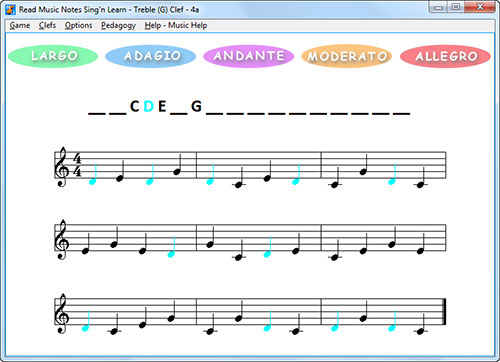This screenshot has height=362, width=500.
Task: Open the Game menu
Action: coord(20,25)
